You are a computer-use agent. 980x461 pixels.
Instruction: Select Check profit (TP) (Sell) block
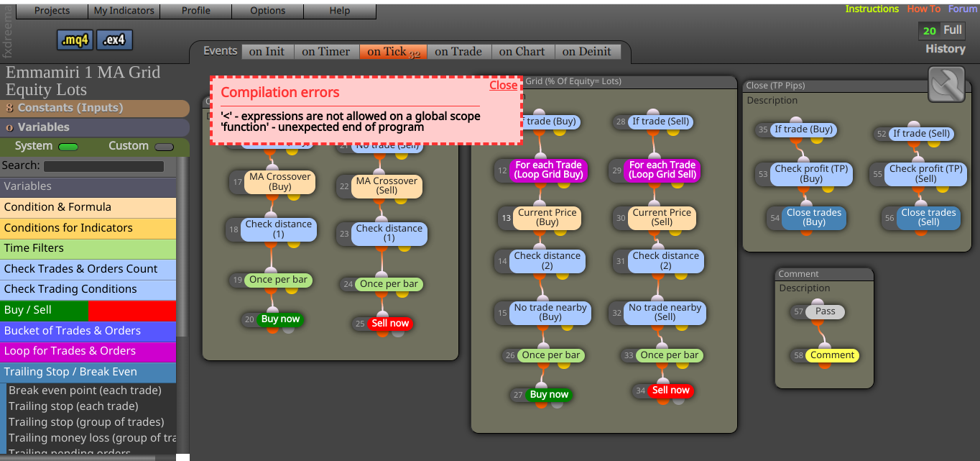(926, 174)
